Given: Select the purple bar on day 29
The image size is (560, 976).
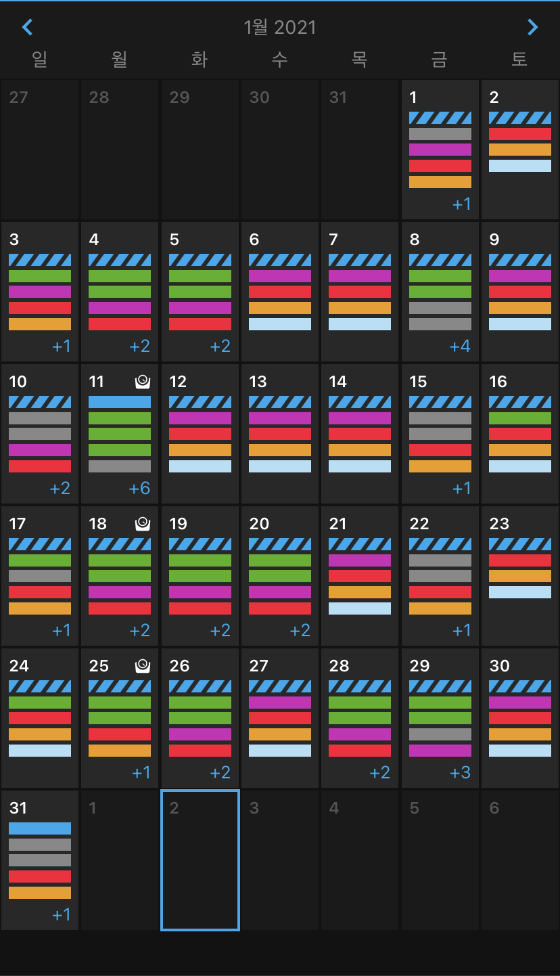Looking at the screenshot, I should pos(440,751).
